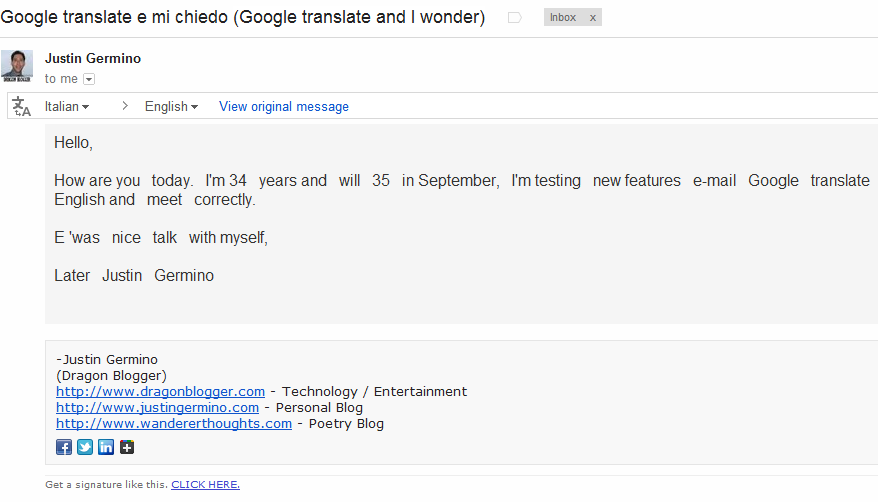The height and width of the screenshot is (502, 878).
Task: Click the 'Hello,' greeting text
Action: (73, 143)
